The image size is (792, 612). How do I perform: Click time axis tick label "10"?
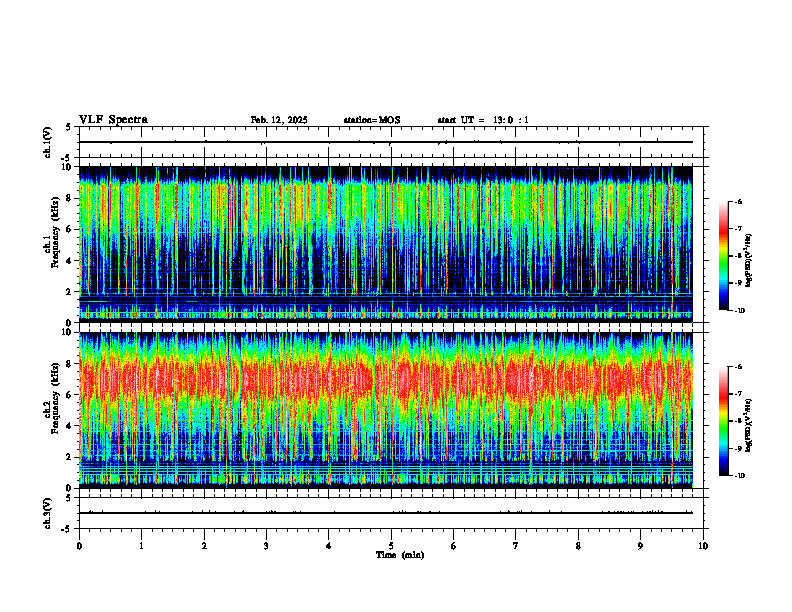pos(703,546)
